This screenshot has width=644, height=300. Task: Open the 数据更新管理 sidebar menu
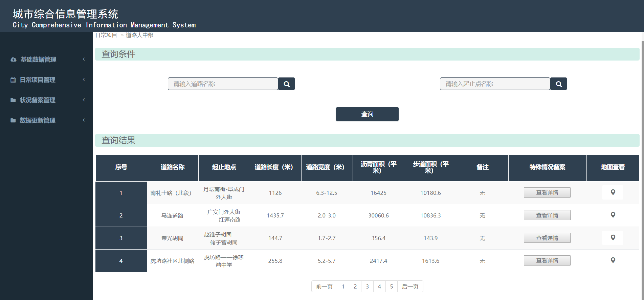(x=38, y=120)
